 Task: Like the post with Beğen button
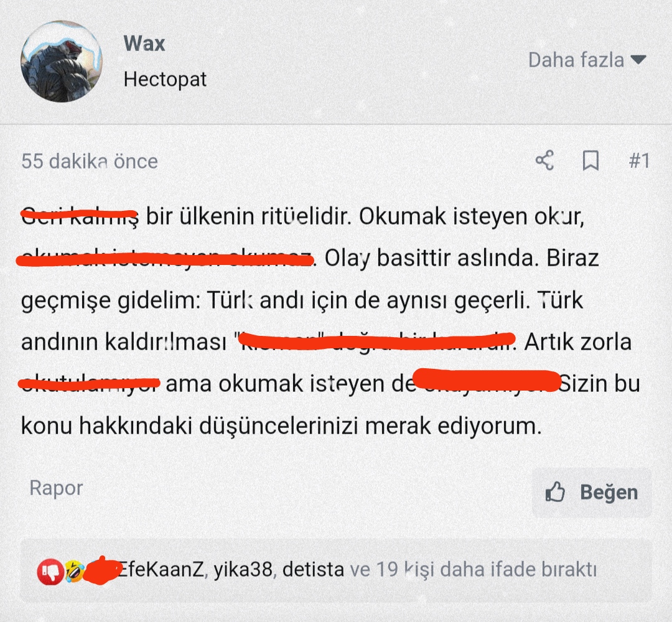[592, 492]
